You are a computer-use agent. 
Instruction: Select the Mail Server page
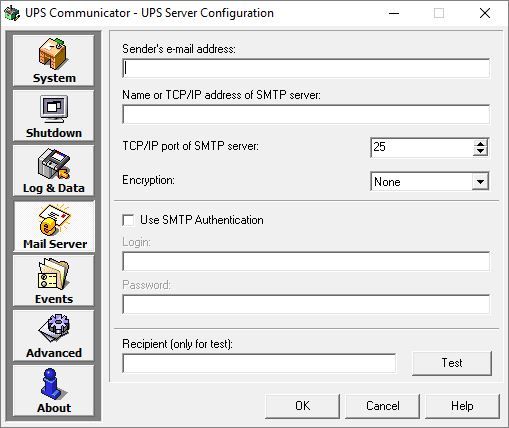pyautogui.click(x=54, y=226)
